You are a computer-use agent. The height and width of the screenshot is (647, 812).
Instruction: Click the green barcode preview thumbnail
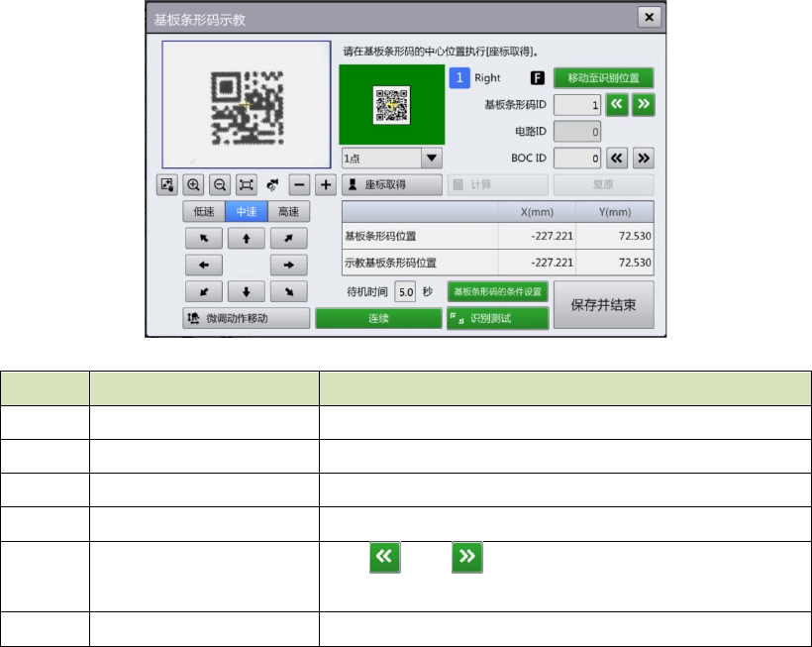coord(392,105)
